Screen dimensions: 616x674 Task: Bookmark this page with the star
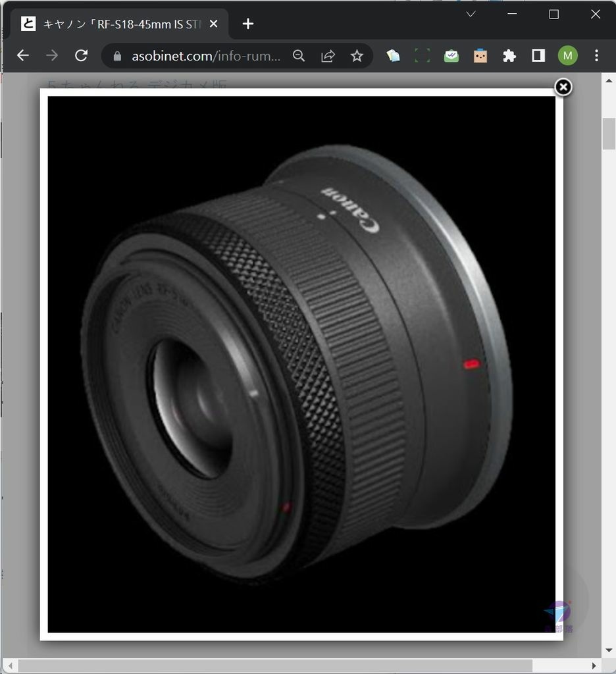tap(357, 55)
